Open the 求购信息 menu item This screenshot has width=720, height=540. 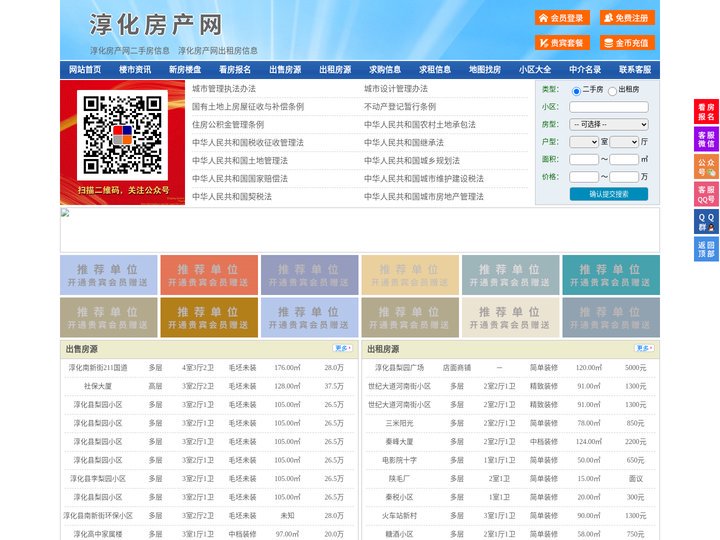point(385,70)
